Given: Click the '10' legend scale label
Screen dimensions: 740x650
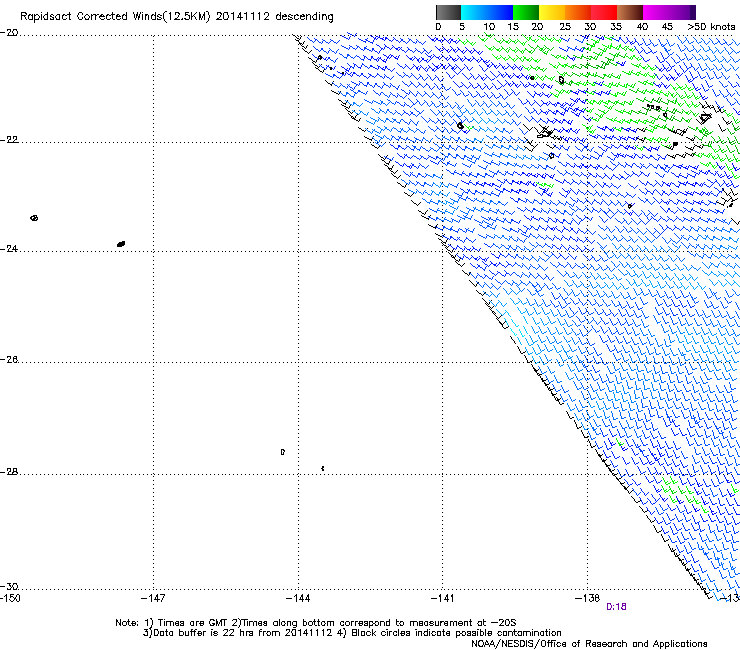Looking at the screenshot, I should tap(489, 27).
